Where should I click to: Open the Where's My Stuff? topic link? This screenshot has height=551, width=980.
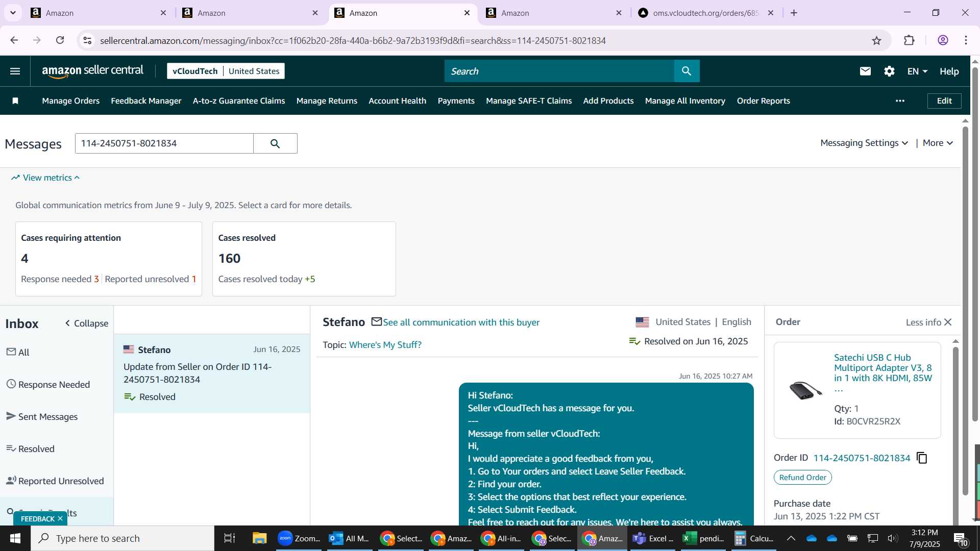click(385, 345)
